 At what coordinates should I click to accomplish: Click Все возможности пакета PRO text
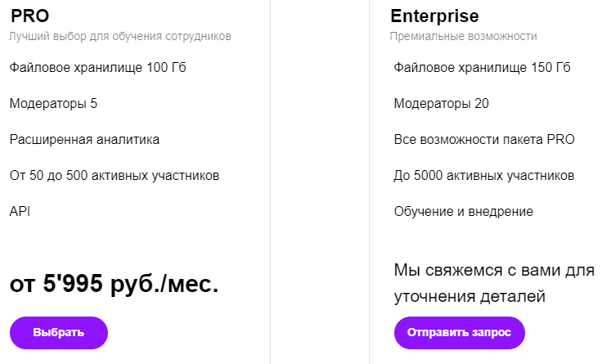[484, 139]
